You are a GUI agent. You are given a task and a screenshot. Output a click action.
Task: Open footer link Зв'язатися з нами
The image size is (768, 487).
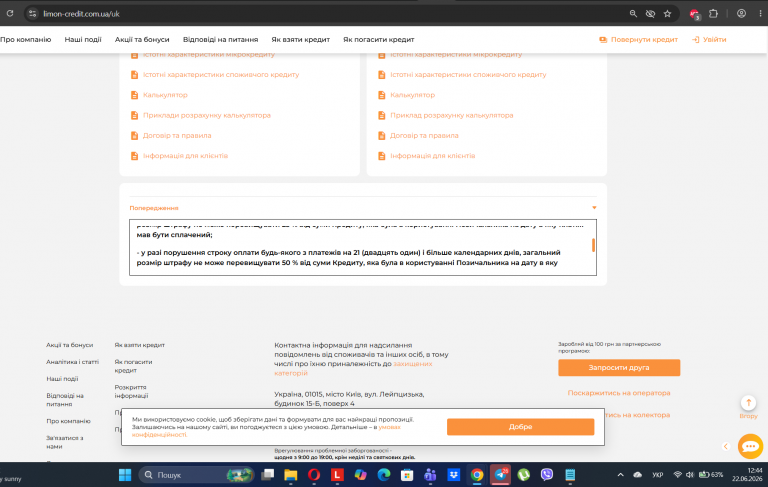[x=65, y=442]
